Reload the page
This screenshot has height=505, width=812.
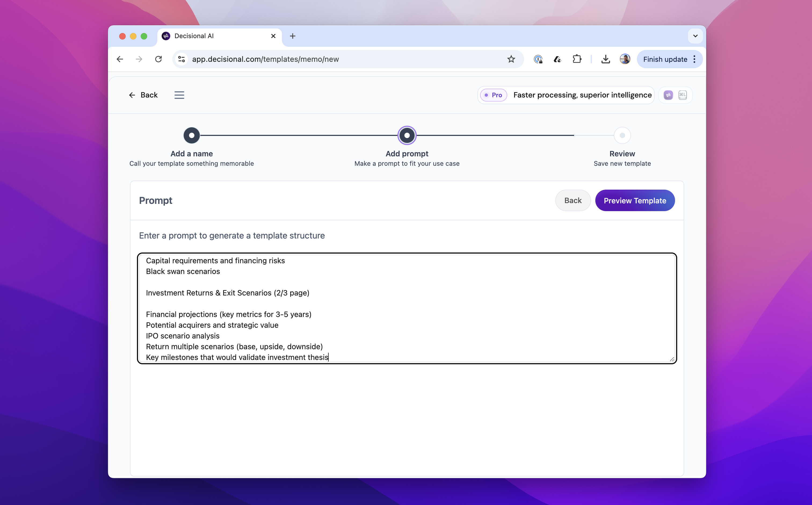click(158, 59)
